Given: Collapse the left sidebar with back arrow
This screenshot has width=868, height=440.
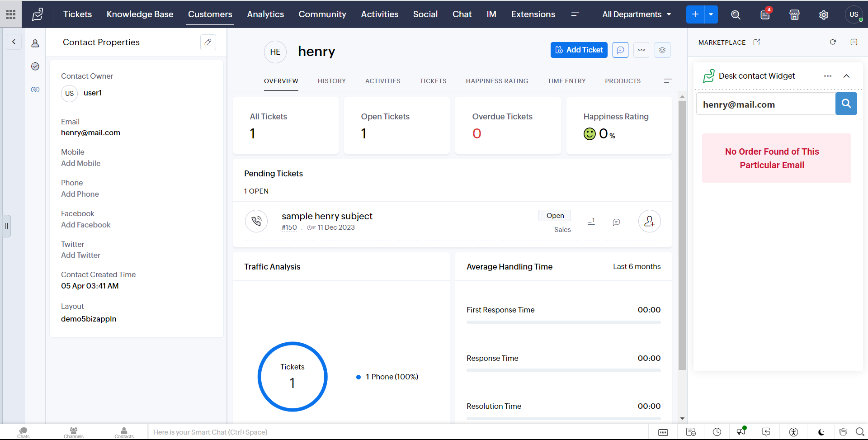Looking at the screenshot, I should (14, 42).
